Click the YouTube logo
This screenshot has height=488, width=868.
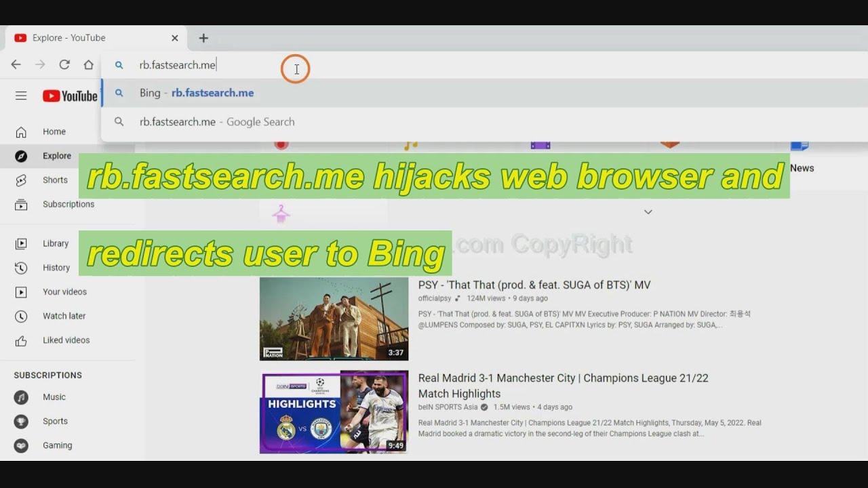70,96
